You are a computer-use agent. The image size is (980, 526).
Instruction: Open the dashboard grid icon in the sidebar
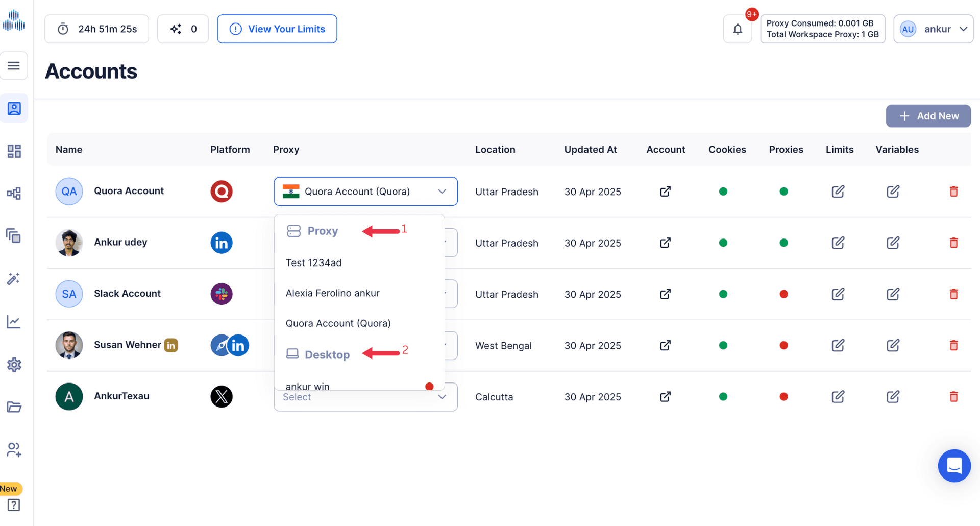click(x=14, y=151)
